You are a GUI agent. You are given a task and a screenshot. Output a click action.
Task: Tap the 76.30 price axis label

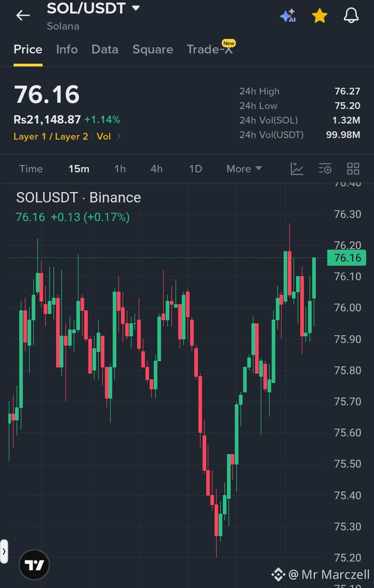348,214
